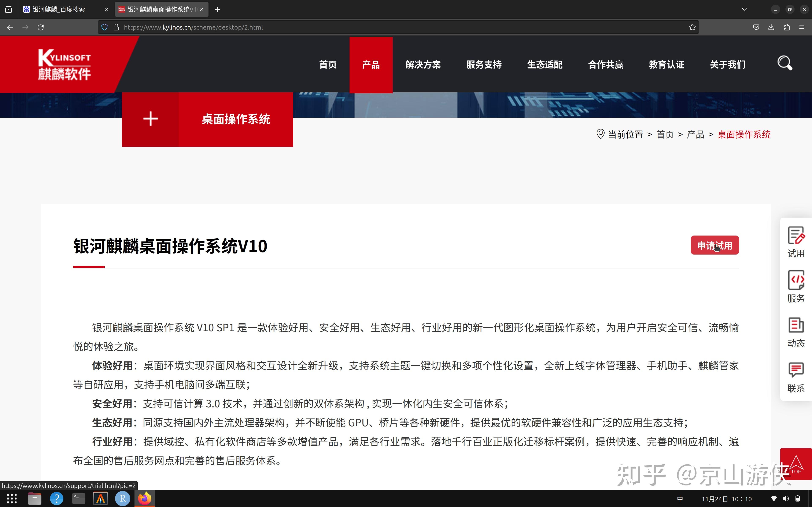
Task: Open the 首页 breadcrumb link
Action: [x=665, y=135]
